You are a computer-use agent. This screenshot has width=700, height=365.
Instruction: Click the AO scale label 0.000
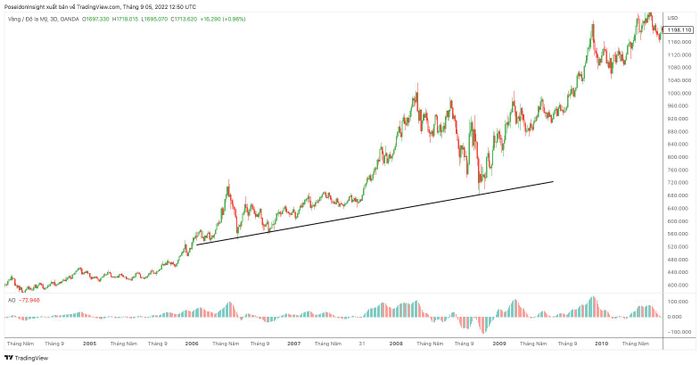click(x=676, y=317)
